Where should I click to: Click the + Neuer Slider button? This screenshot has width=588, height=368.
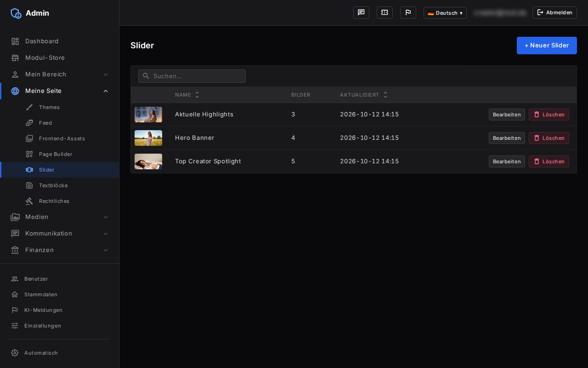[x=547, y=46]
